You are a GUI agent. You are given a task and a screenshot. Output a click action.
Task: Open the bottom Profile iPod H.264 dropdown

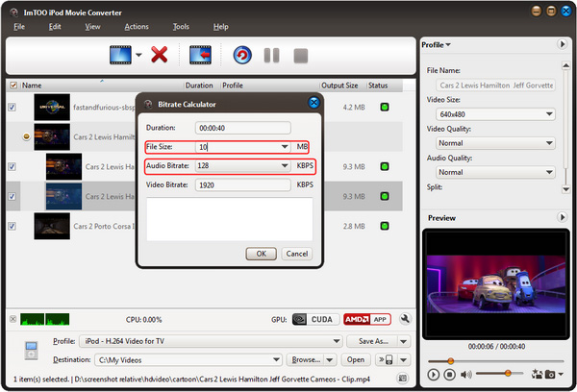click(212, 341)
